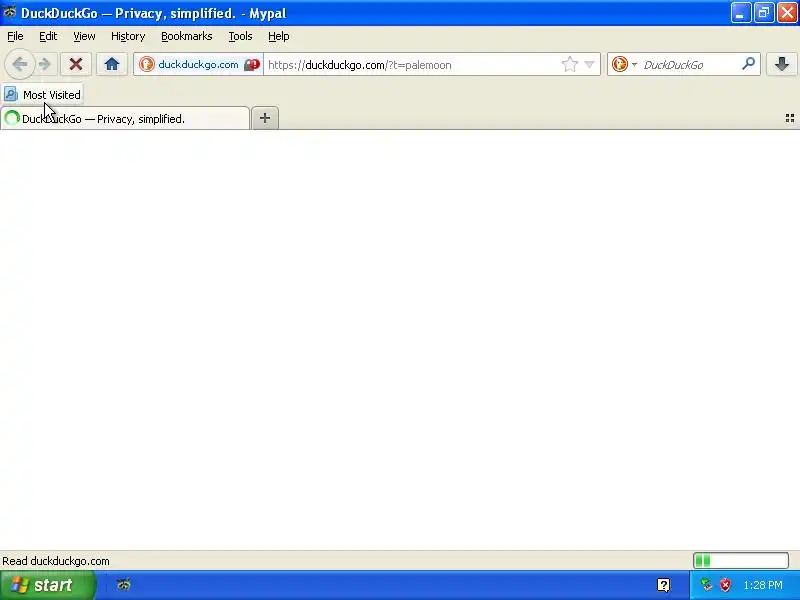The width and height of the screenshot is (800, 600).
Task: Click the magnifier search icon
Action: (x=748, y=64)
